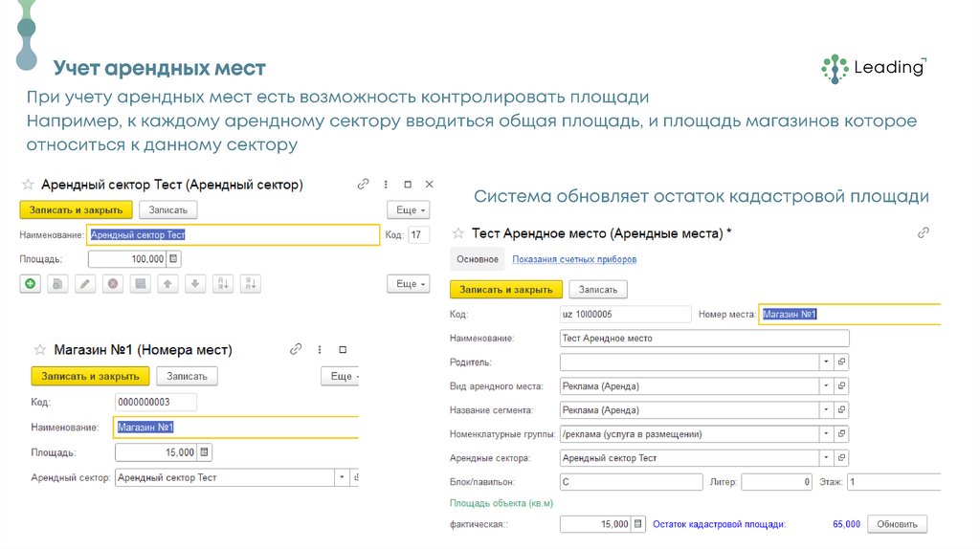Open the top Еще menu in Арендный сектор window
This screenshot has height=549, width=980.
(409, 209)
